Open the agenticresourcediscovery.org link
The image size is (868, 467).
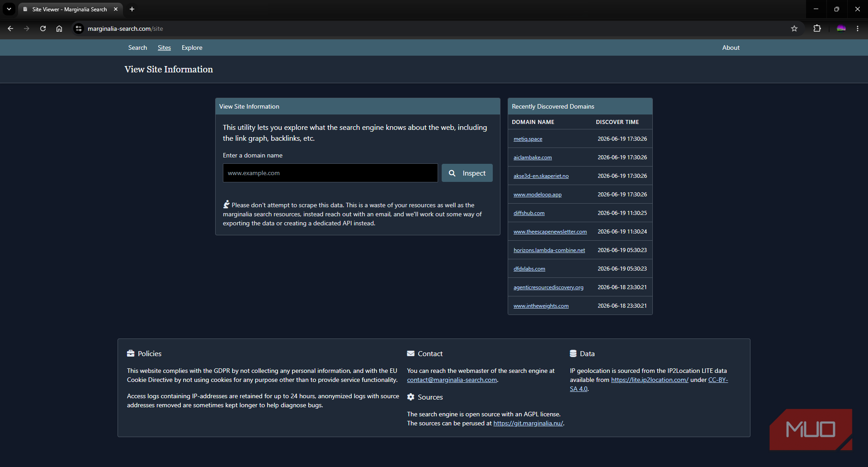tap(548, 287)
